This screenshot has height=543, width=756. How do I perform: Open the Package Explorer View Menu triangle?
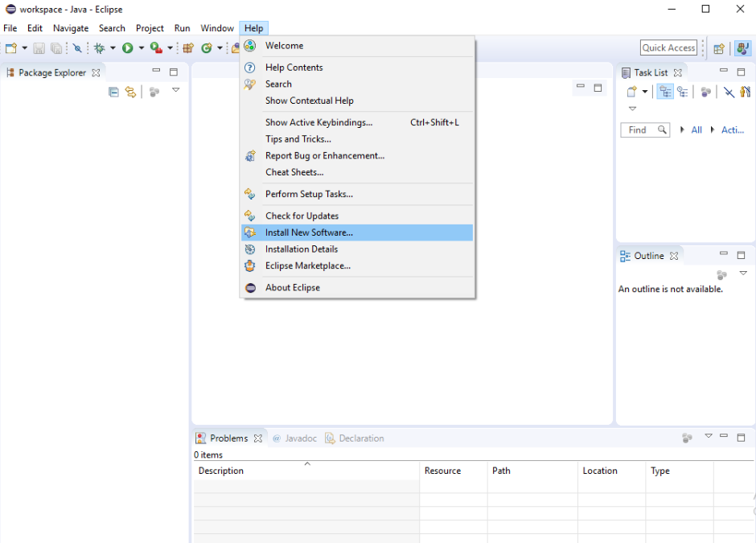pos(176,90)
